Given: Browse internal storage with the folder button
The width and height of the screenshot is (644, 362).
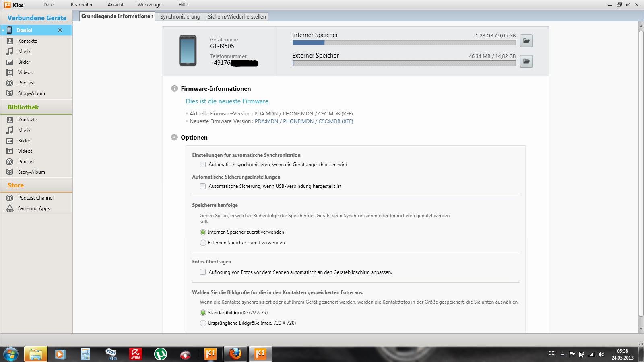Looking at the screenshot, I should [526, 41].
